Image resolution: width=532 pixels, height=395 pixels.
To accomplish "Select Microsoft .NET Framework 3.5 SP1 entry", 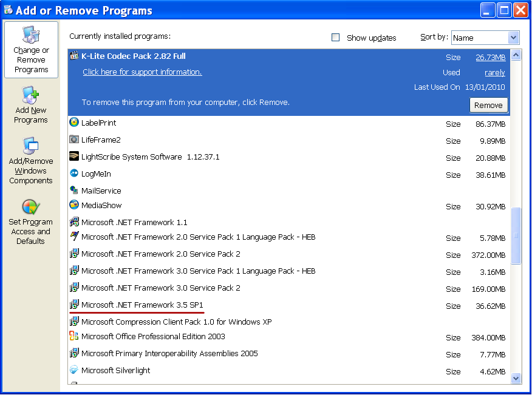I will [142, 305].
